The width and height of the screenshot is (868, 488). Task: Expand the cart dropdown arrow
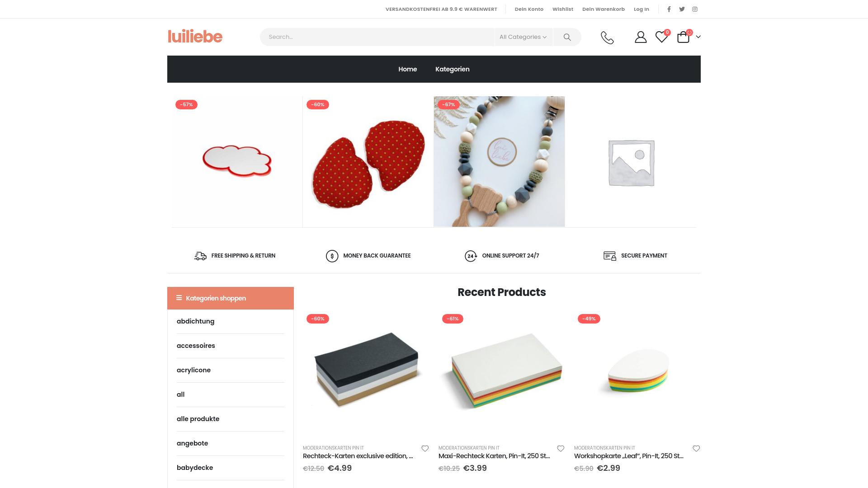point(698,37)
